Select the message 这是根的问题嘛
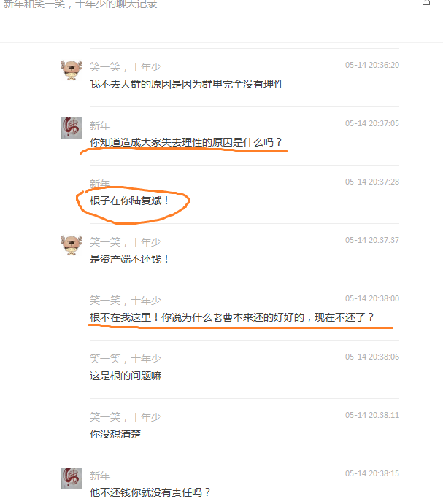 coord(126,376)
